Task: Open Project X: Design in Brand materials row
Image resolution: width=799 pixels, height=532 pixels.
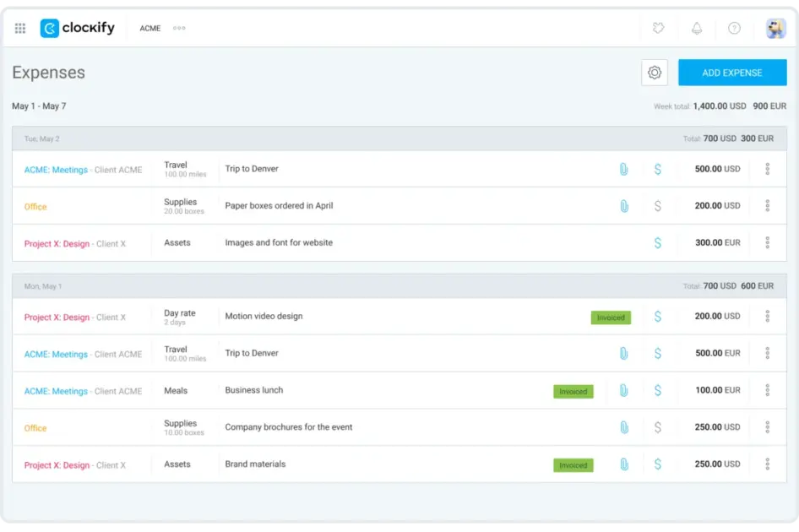Action: click(57, 465)
